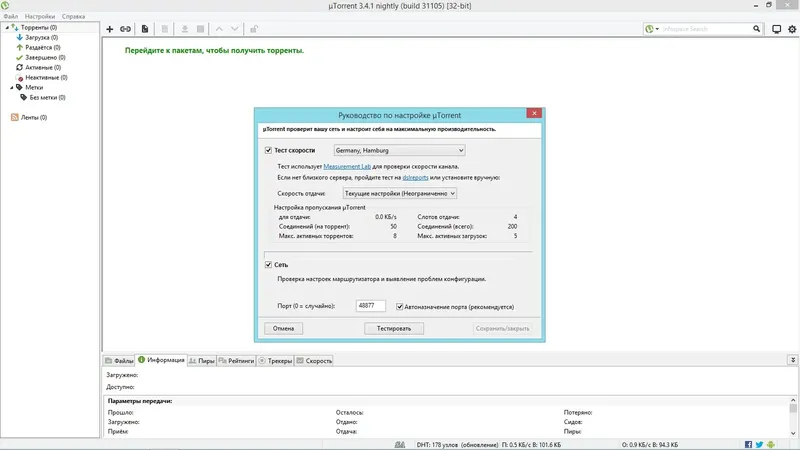Open the Measurement Lab link

(x=347, y=166)
